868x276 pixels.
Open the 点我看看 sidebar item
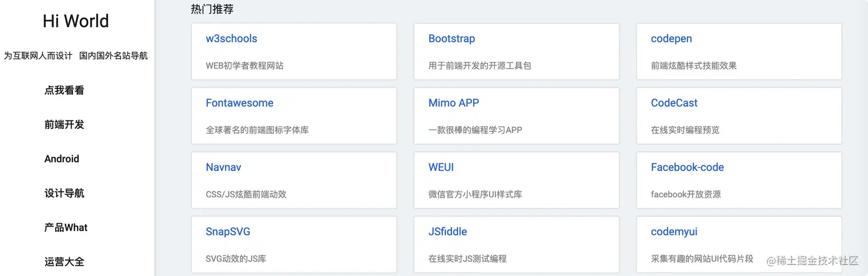click(x=64, y=90)
